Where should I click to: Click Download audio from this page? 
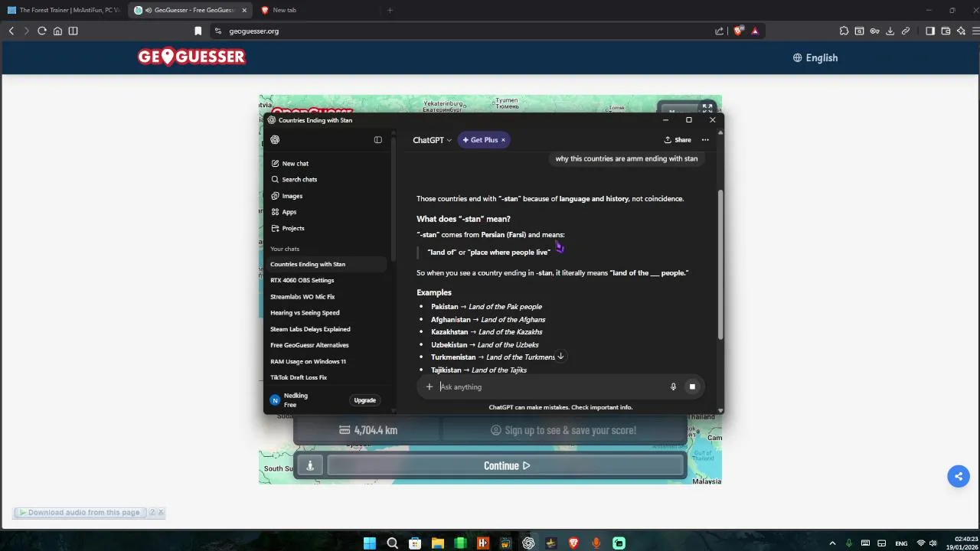pyautogui.click(x=80, y=512)
